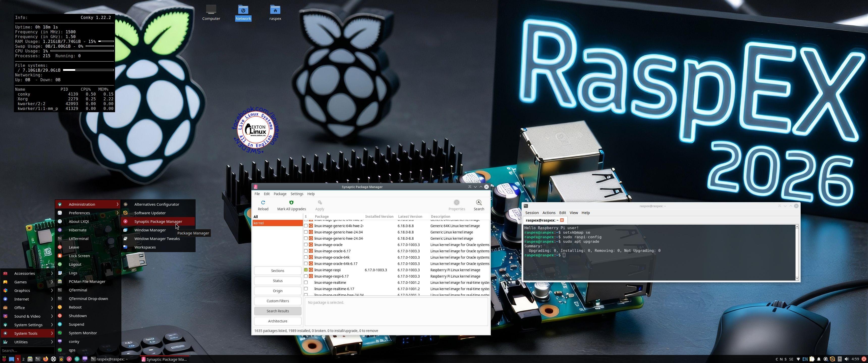Open the Search tool in Synaptic
The width and height of the screenshot is (868, 363).
click(x=478, y=203)
